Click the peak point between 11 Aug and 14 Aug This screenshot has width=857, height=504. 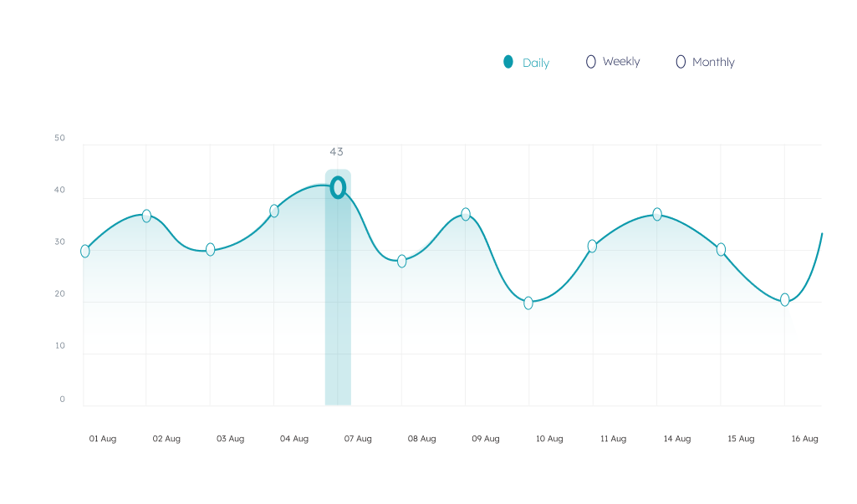click(x=657, y=214)
